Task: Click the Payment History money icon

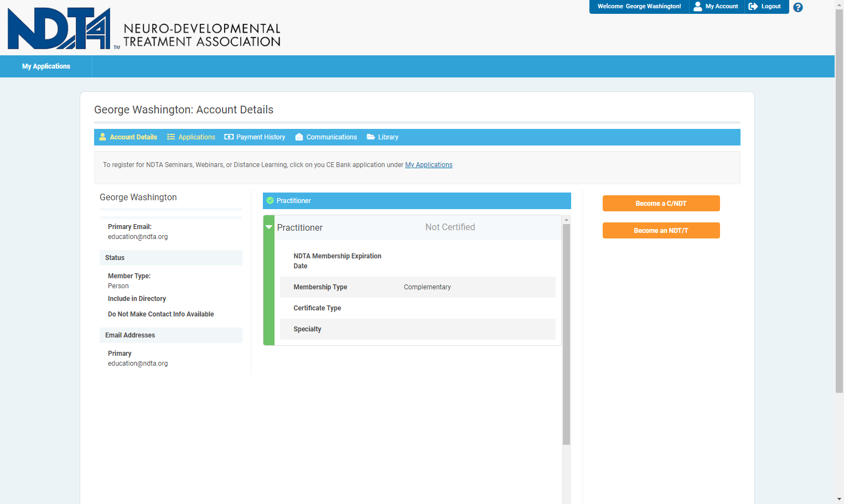Action: (x=229, y=137)
